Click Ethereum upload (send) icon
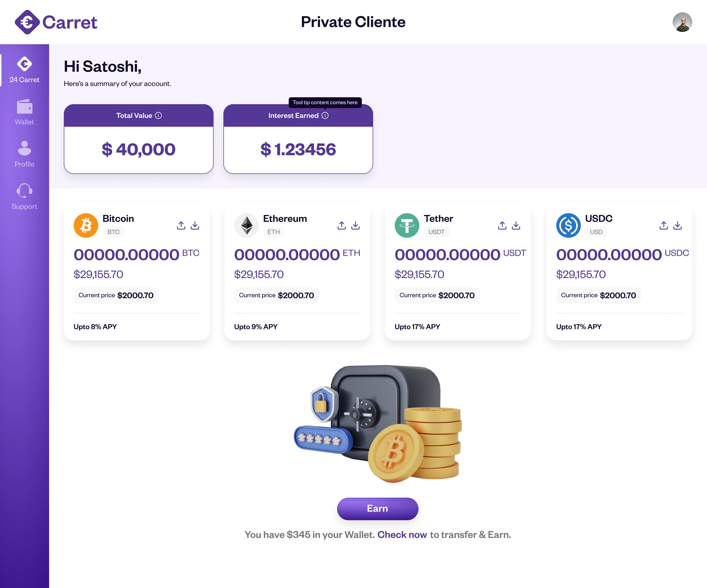This screenshot has height=588, width=707. pos(342,225)
